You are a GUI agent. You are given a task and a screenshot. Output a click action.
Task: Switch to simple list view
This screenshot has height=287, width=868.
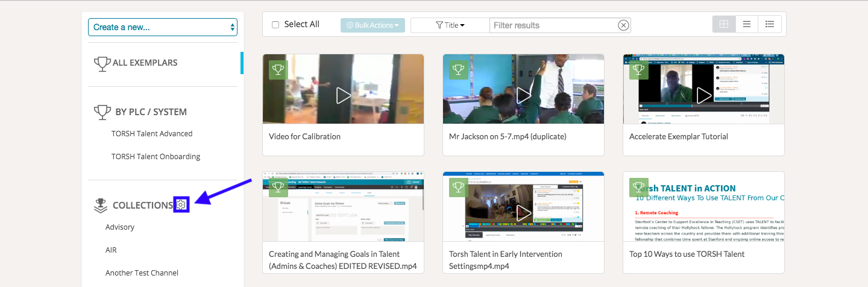(x=747, y=24)
